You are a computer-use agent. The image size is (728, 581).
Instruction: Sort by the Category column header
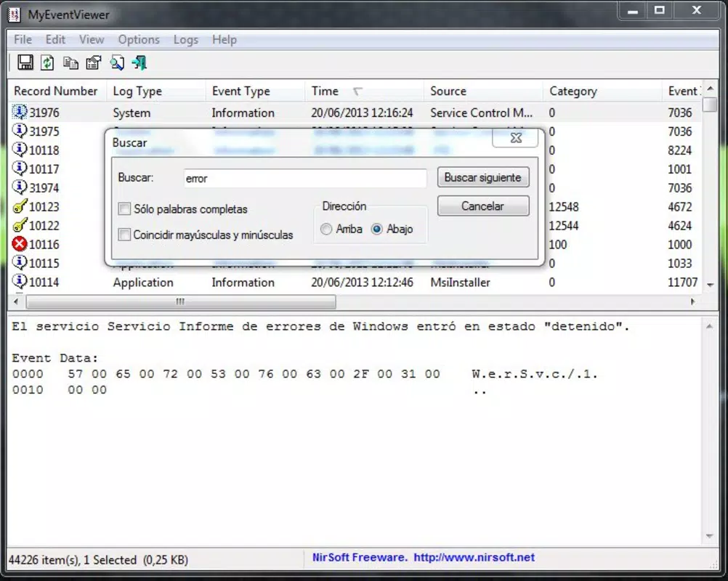coord(602,91)
